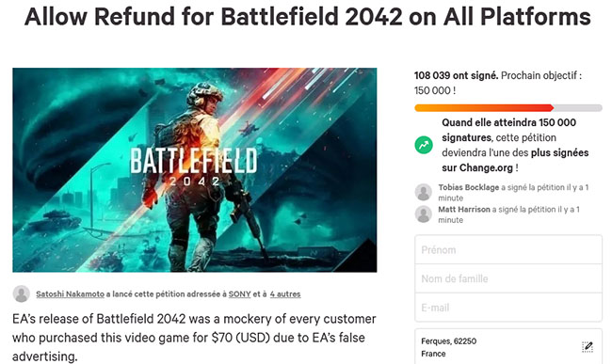Click Satoshi Nakamoto's profile avatar
Viewport: 612px width, 364px height.
[x=21, y=293]
